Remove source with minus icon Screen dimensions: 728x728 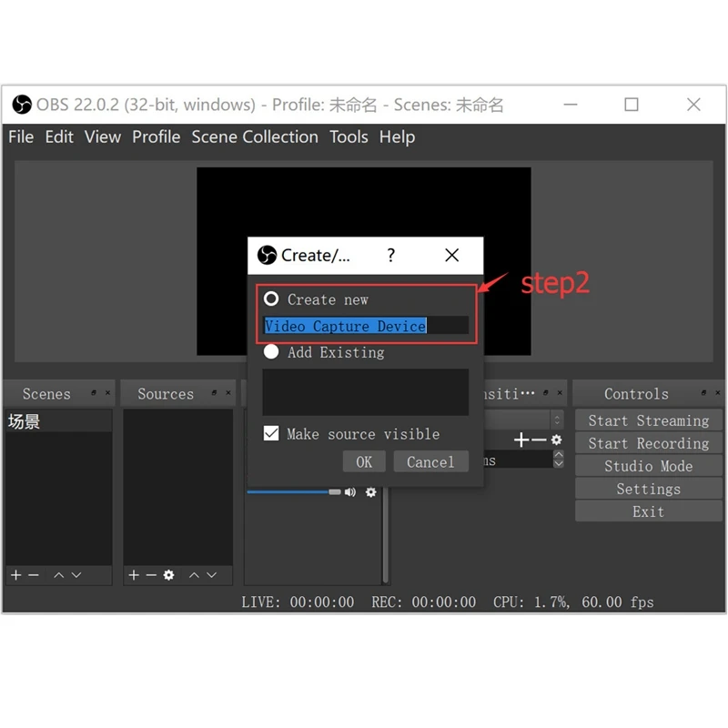coord(151,575)
